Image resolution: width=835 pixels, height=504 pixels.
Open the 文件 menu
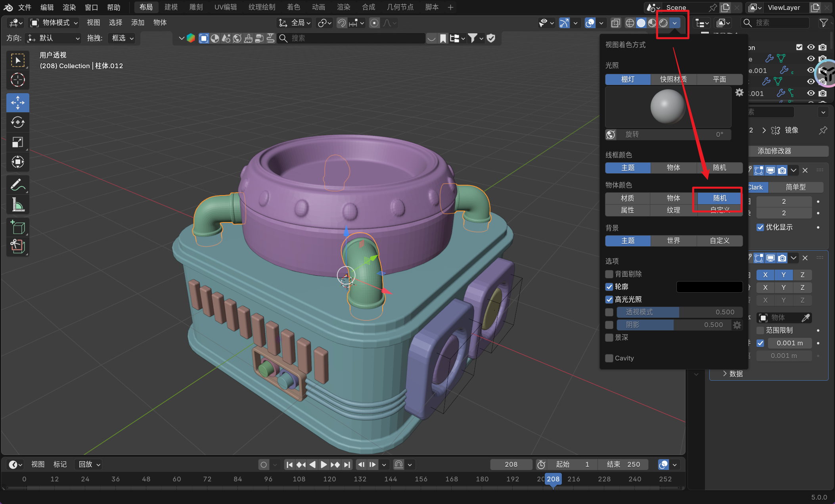click(25, 7)
